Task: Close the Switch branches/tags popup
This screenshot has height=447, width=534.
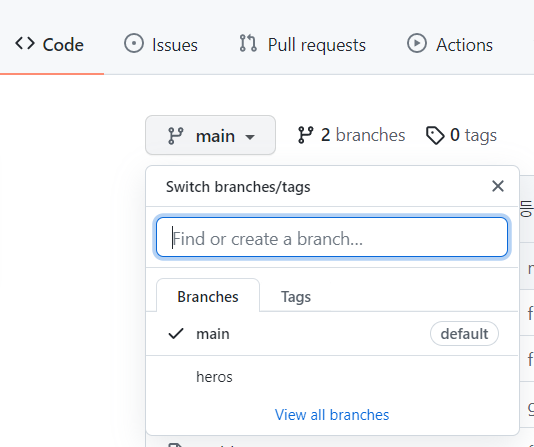Action: [x=498, y=186]
